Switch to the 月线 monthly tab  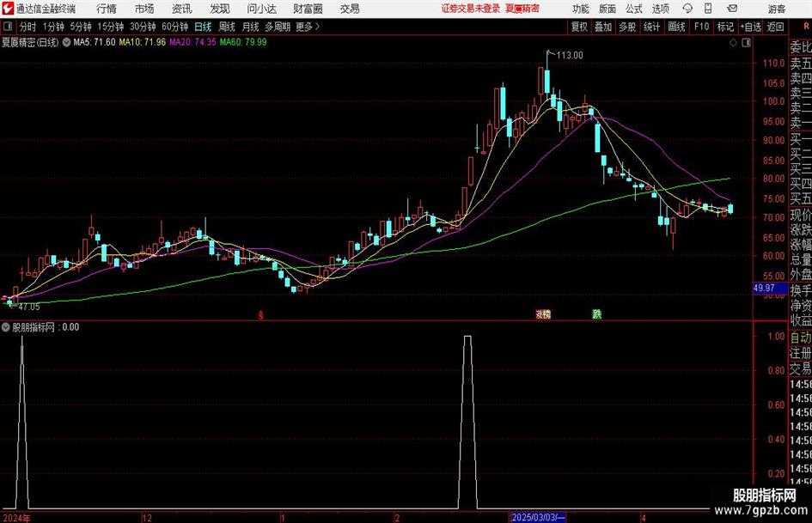250,27
